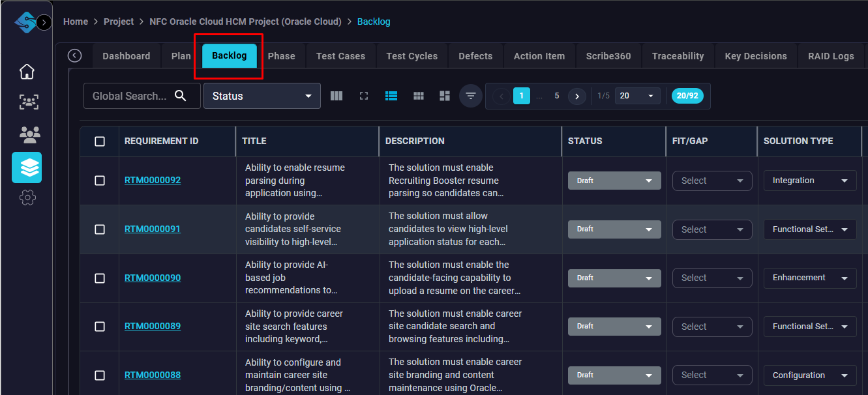Check the select-all checkbox in table header

point(100,141)
